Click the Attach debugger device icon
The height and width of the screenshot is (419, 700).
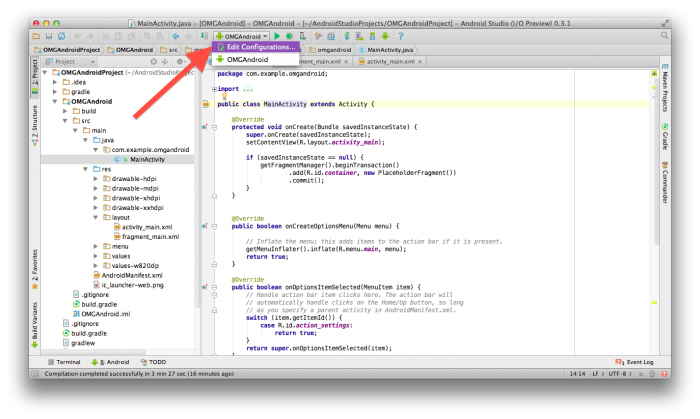click(303, 36)
